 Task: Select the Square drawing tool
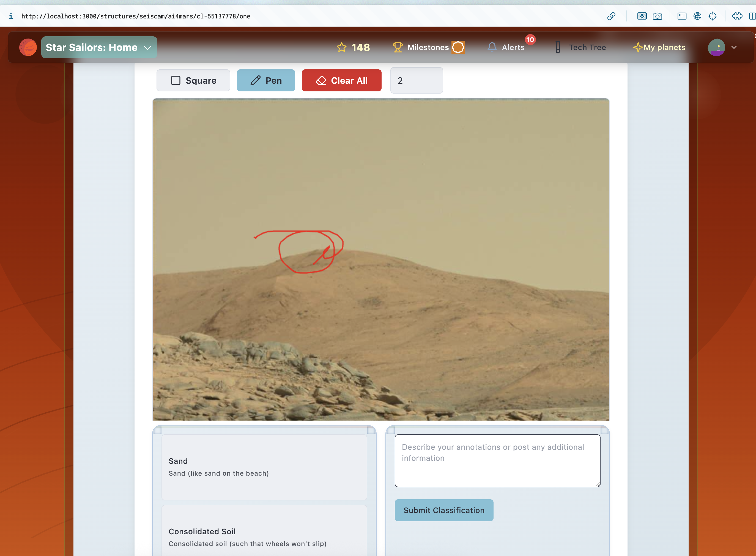coord(193,80)
